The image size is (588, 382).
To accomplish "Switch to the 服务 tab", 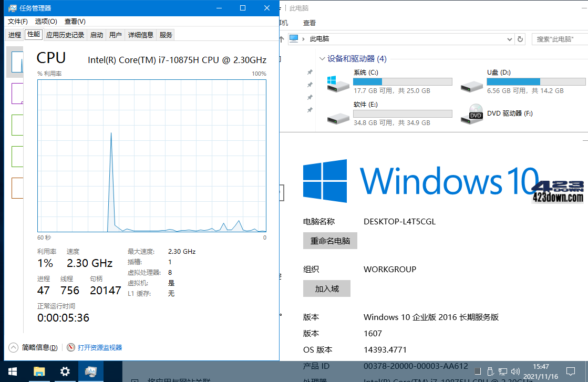I will pyautogui.click(x=166, y=35).
